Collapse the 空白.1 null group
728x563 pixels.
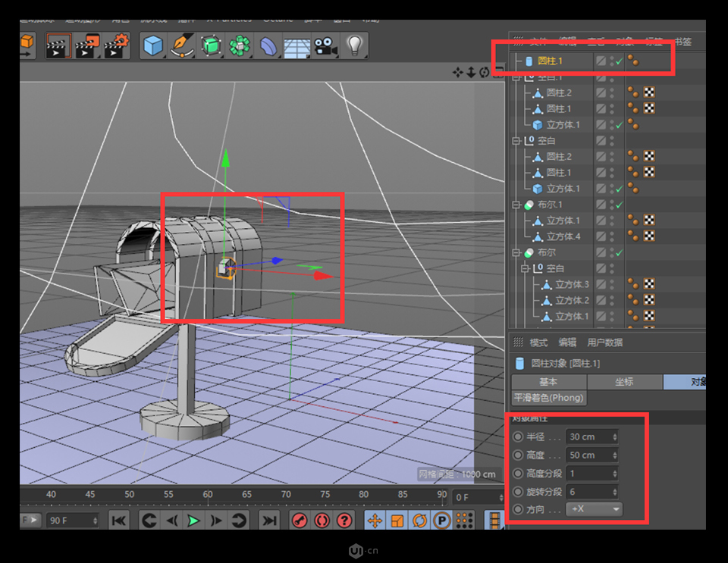coord(515,76)
